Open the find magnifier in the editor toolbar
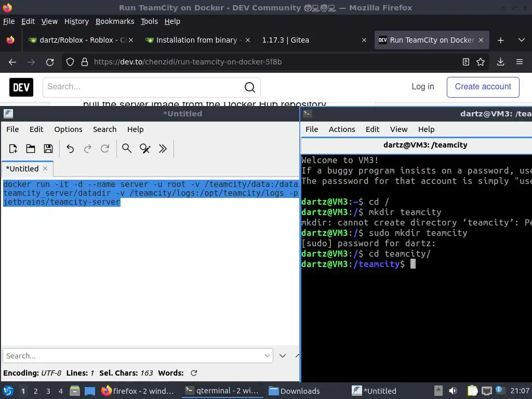Image resolution: width=532 pixels, height=399 pixels. coord(127,149)
